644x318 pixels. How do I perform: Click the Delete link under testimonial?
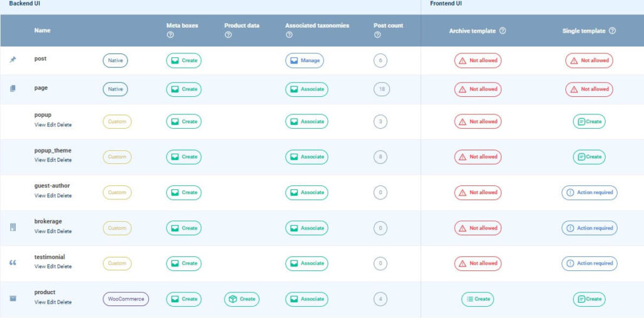point(64,266)
